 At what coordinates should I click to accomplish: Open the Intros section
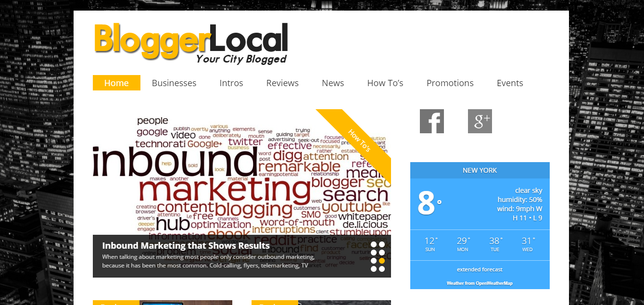click(x=231, y=83)
